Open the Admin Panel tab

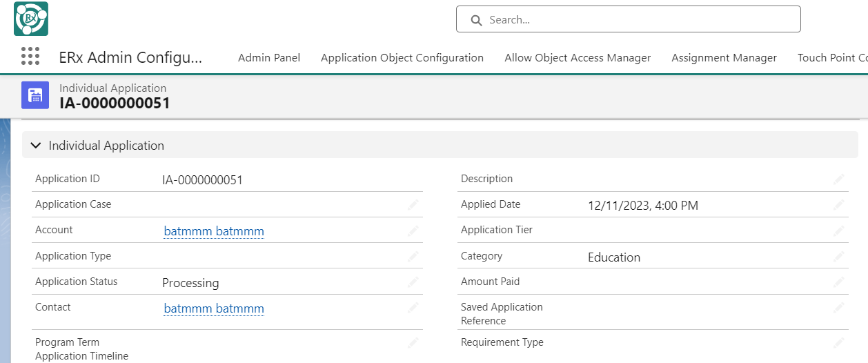(269, 58)
